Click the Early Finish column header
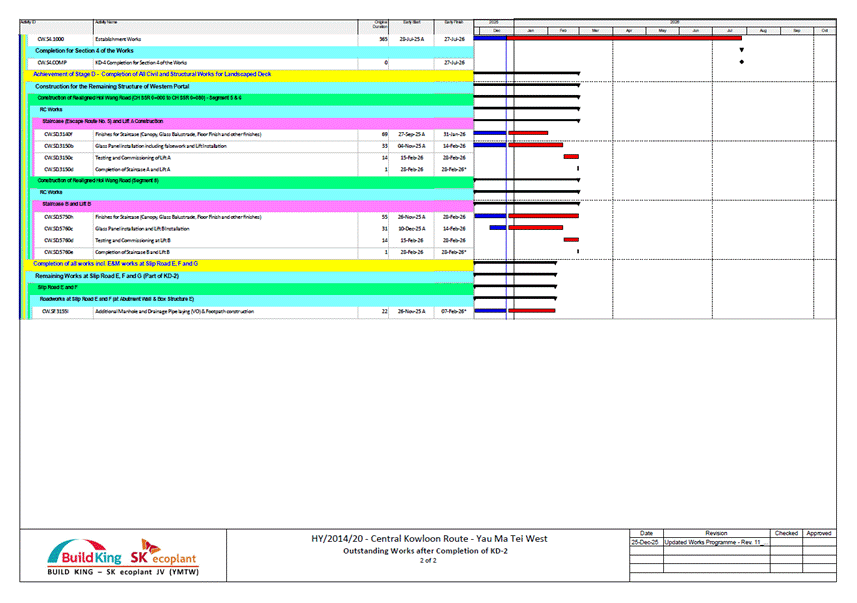 tap(453, 21)
